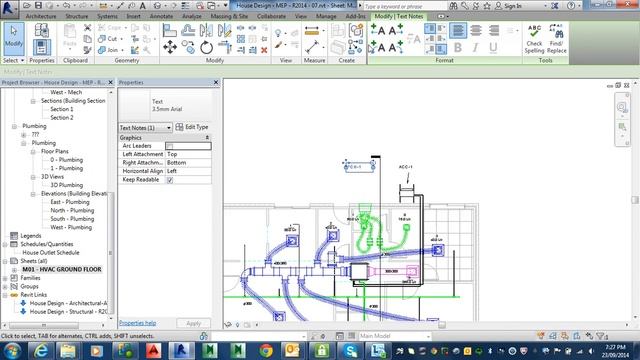Image resolution: width=640 pixels, height=360 pixels.
Task: Toggle Underline text formatting
Action: (x=493, y=47)
